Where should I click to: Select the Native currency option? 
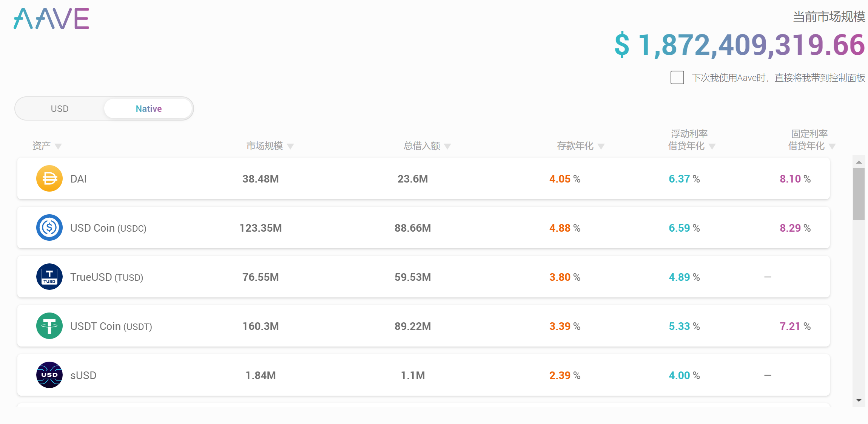[148, 109]
